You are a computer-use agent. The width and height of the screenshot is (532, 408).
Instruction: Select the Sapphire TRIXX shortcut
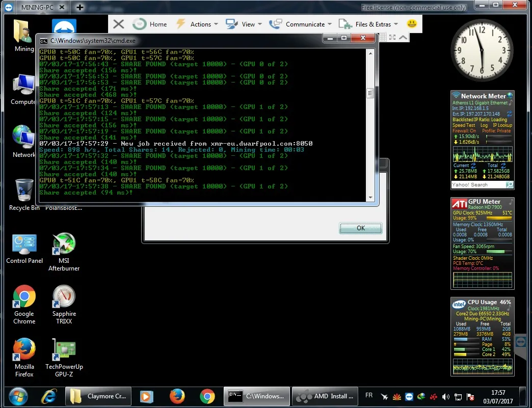coord(64,305)
